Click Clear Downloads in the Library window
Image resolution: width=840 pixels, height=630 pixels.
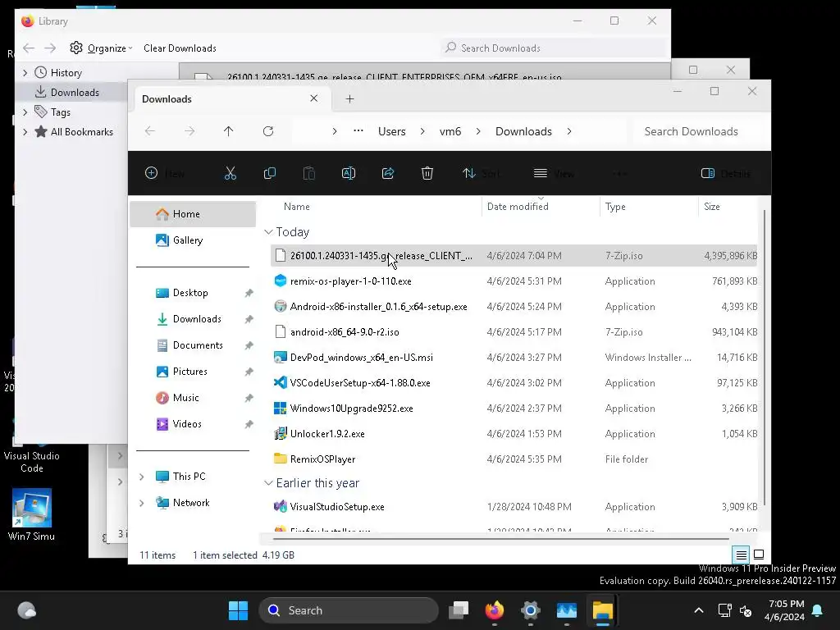point(180,48)
